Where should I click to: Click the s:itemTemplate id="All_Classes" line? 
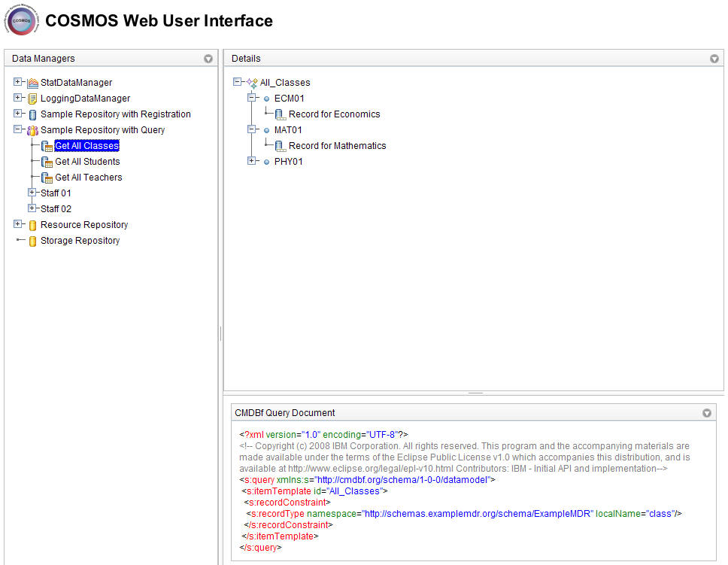(x=314, y=491)
